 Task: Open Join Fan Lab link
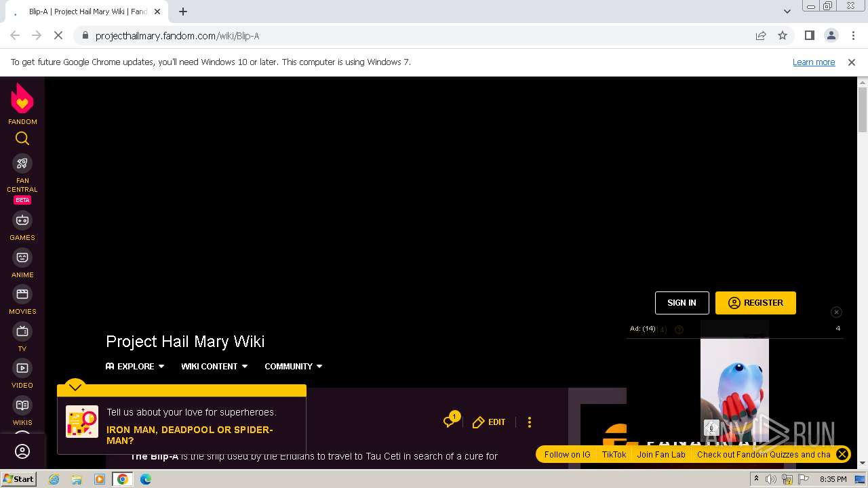coord(661,455)
